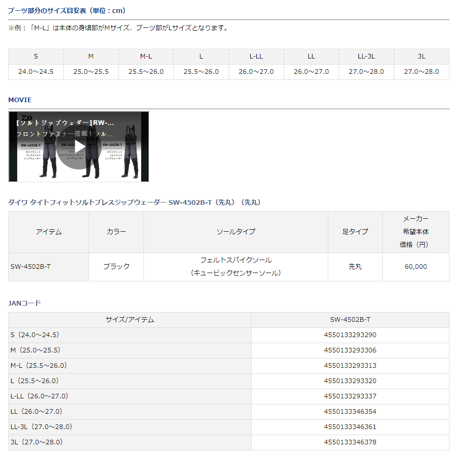This screenshot has width=476, height=456.
Task: Select 26.0～27.0 under the L-LL column
Action: 256,72
